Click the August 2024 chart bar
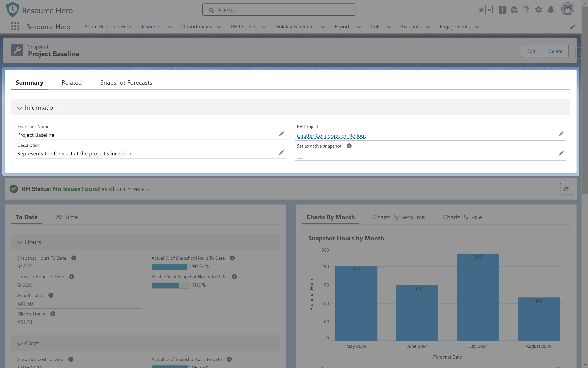Image resolution: width=588 pixels, height=368 pixels. [x=539, y=319]
